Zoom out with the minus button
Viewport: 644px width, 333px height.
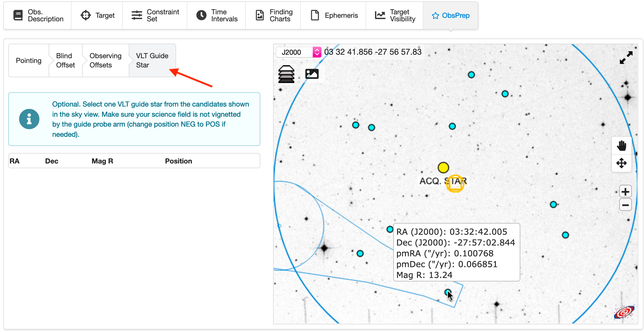tap(625, 205)
